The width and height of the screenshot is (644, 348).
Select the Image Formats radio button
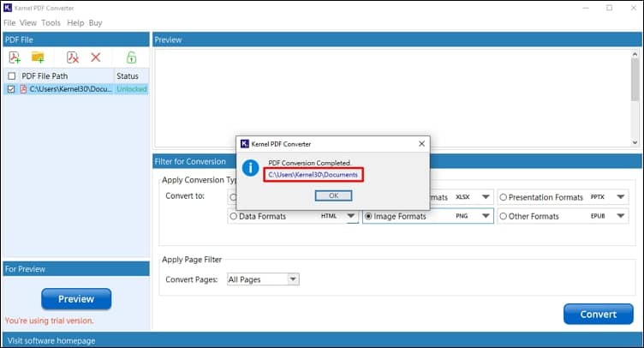coord(368,216)
